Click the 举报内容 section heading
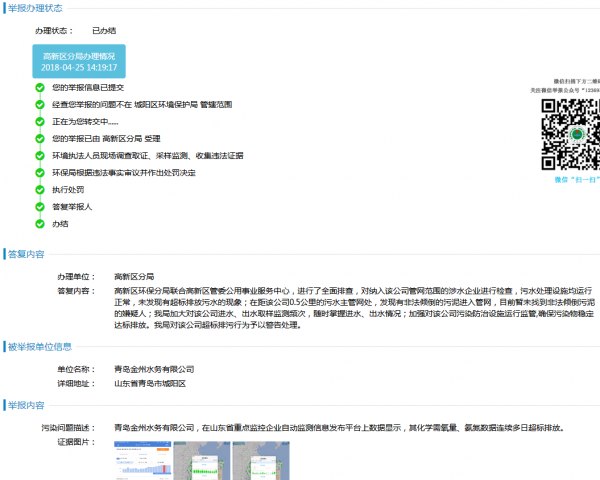This screenshot has width=600, height=480. pos(26,405)
